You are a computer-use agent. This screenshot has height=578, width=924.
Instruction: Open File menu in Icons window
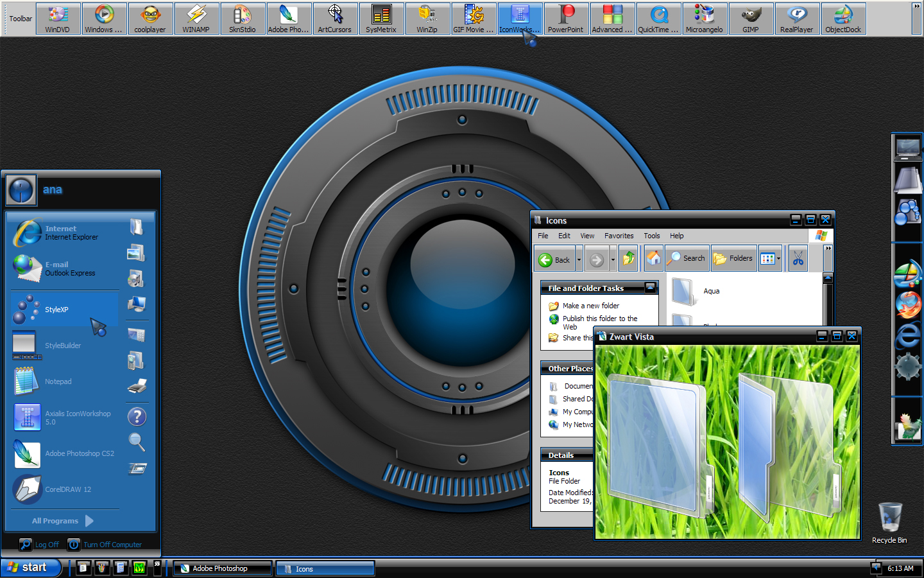tap(543, 236)
